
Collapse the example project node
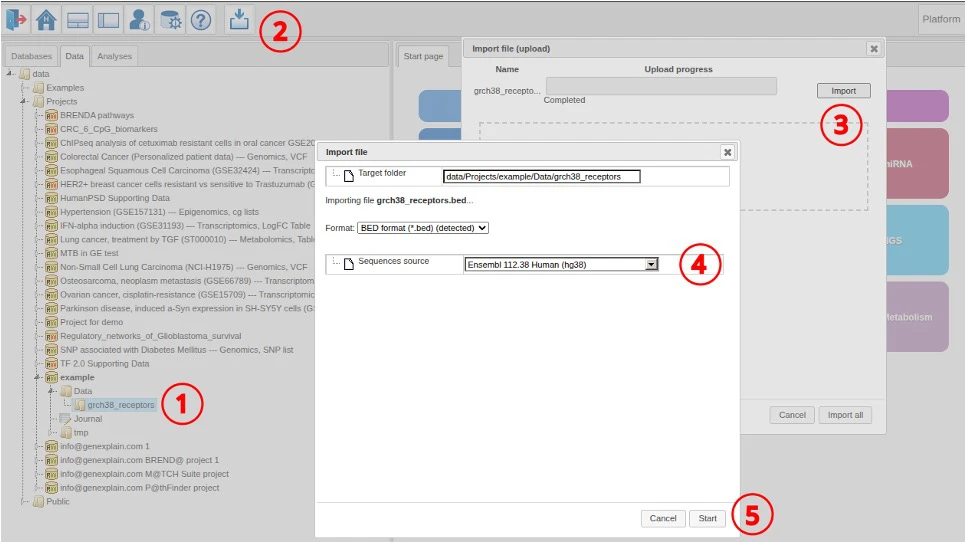click(37, 378)
